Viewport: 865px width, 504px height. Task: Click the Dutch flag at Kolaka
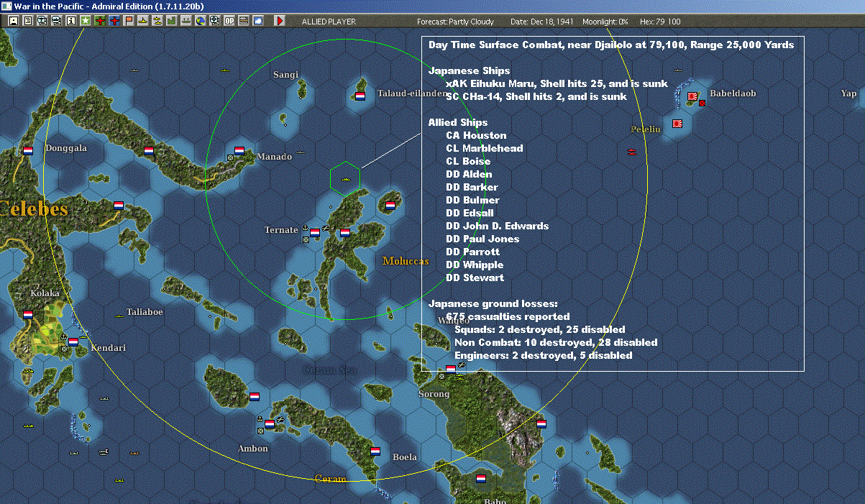pos(28,315)
